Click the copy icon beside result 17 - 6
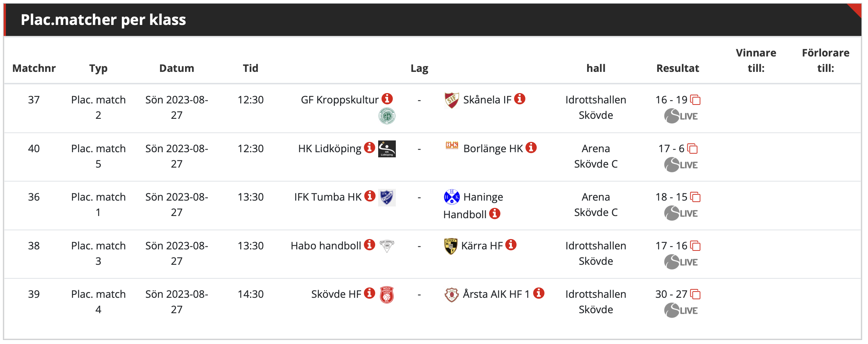Screen dimensions: 868x344 692,149
